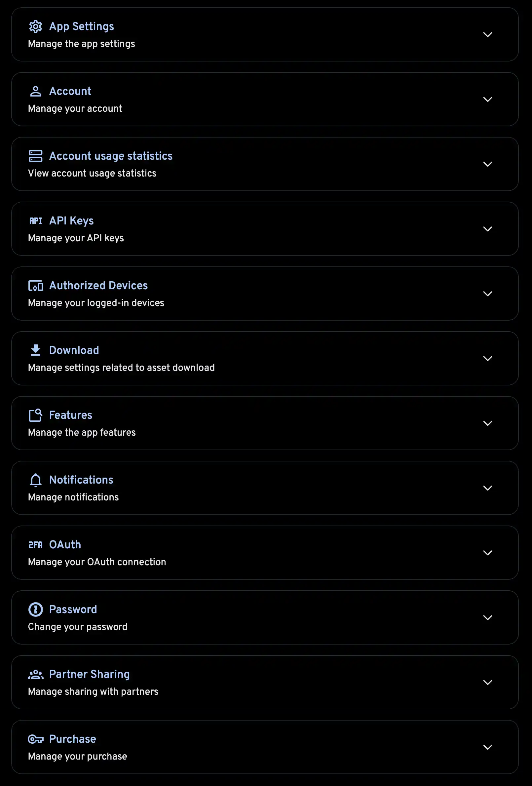Click the bell icon for Notifications
Image resolution: width=532 pixels, height=786 pixels.
(x=35, y=480)
